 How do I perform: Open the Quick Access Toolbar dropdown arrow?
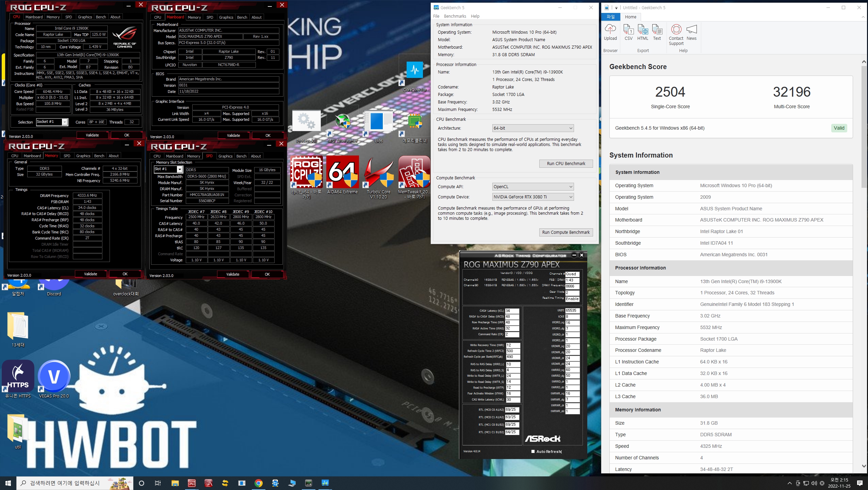616,7
